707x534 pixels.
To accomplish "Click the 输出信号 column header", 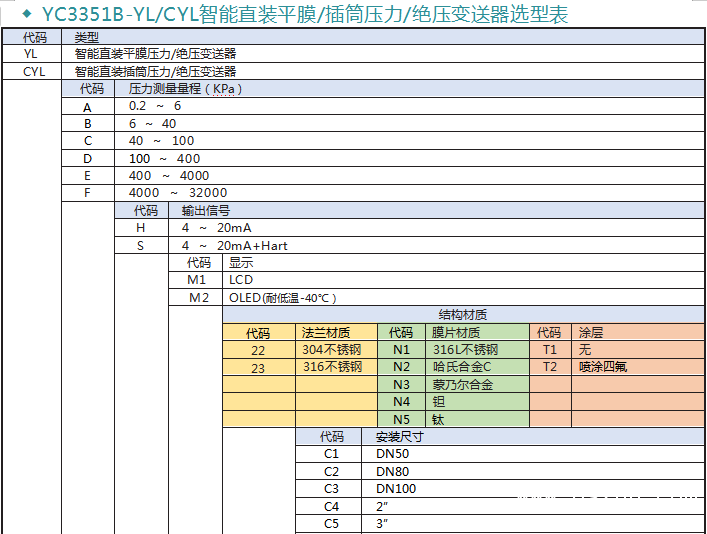I will coord(206,211).
